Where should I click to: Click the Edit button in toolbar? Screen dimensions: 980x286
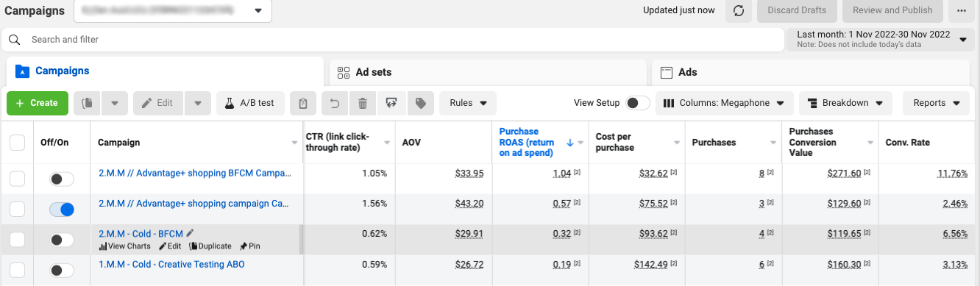[x=158, y=103]
